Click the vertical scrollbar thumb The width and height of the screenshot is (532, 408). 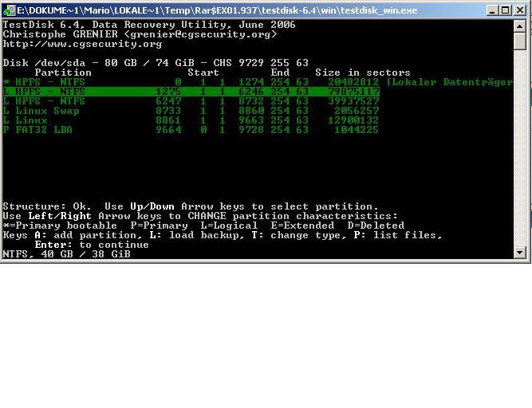520,41
